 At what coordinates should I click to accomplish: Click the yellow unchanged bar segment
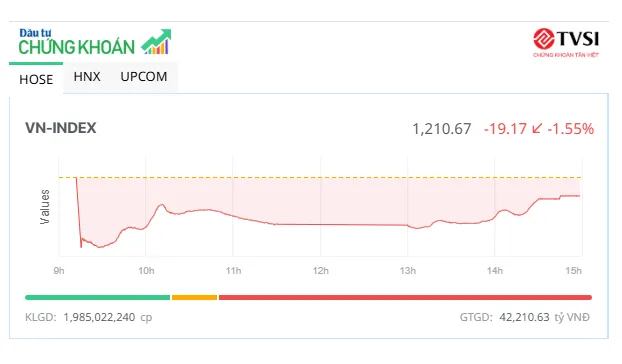pyautogui.click(x=194, y=297)
